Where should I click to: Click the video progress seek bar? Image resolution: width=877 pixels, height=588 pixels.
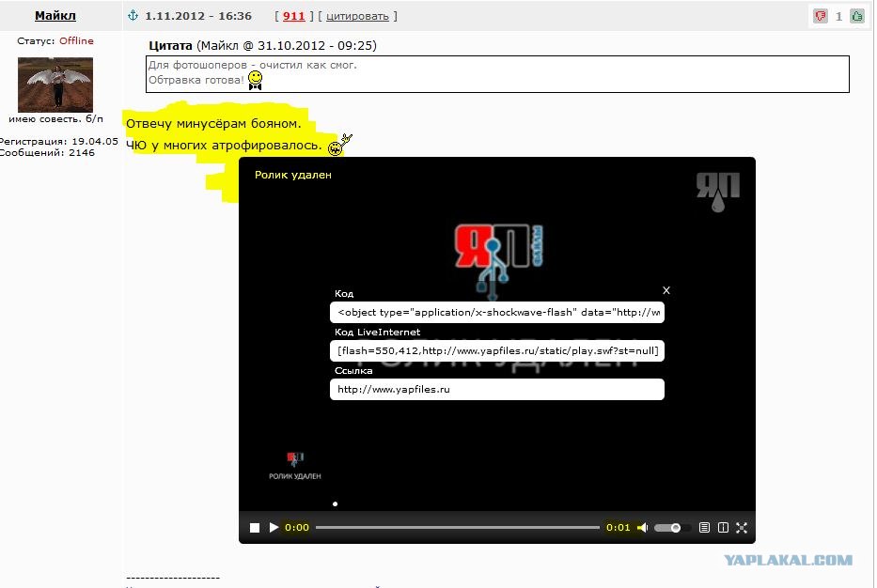click(457, 528)
